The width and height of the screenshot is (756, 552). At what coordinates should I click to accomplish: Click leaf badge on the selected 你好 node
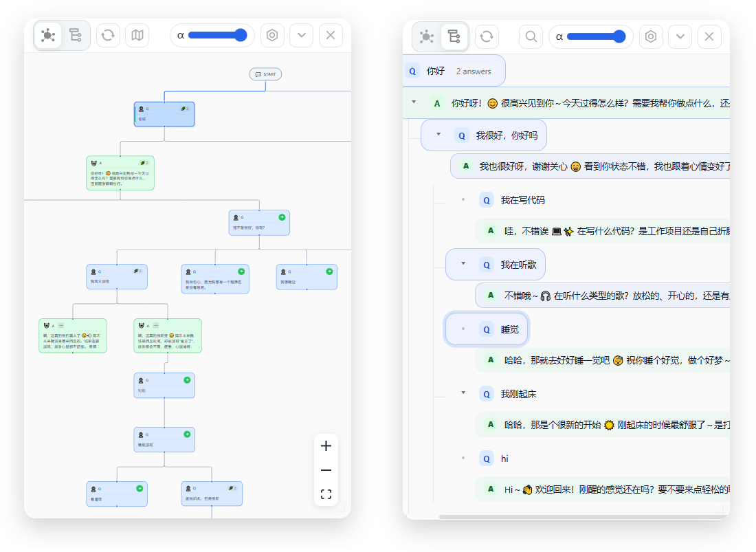(x=185, y=109)
